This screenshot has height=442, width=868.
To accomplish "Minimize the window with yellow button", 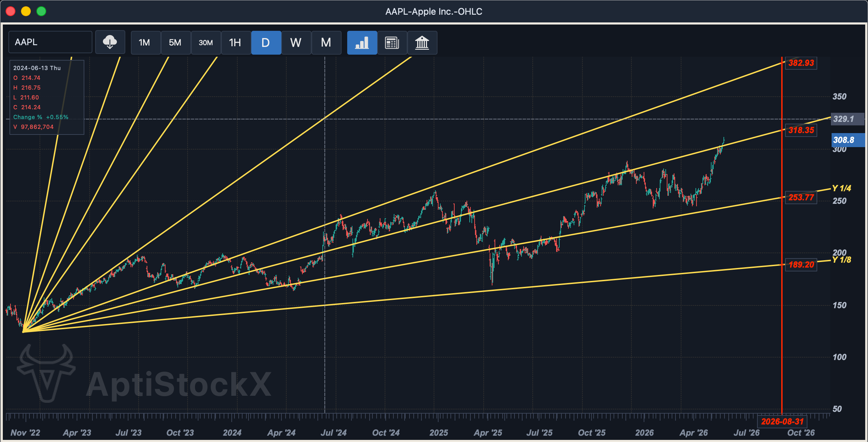I will coord(26,12).
